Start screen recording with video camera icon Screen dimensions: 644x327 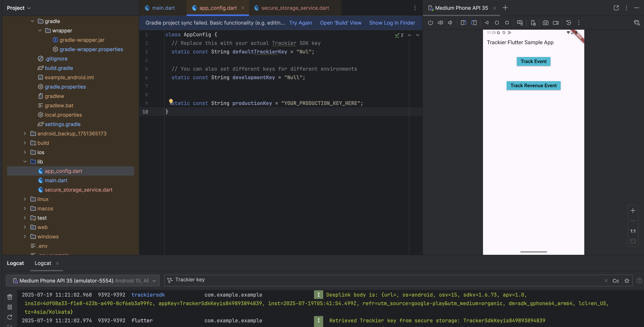[556, 23]
